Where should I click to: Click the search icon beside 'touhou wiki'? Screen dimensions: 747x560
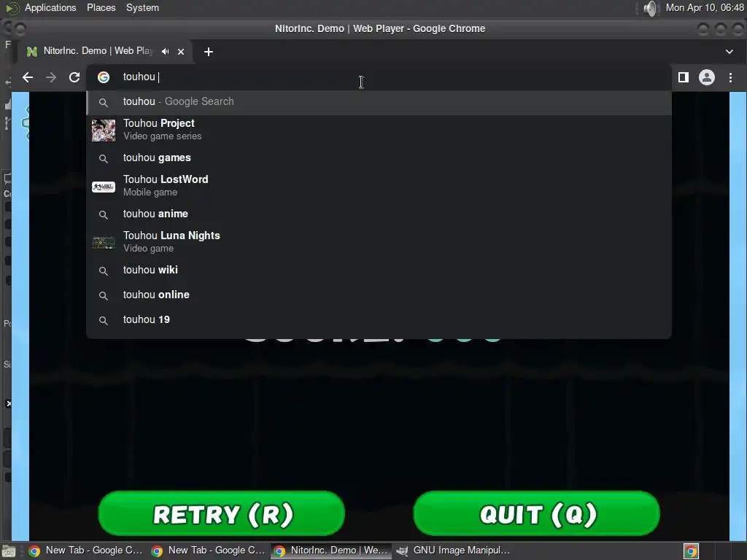click(x=104, y=271)
